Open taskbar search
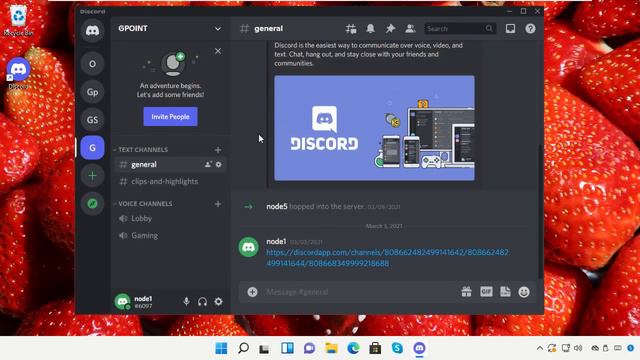 coord(243,348)
